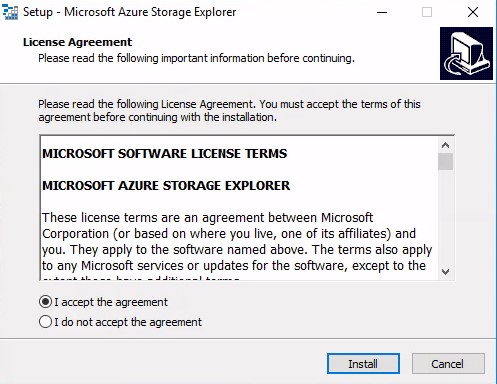Click the license scrollbar up arrow

pos(445,145)
